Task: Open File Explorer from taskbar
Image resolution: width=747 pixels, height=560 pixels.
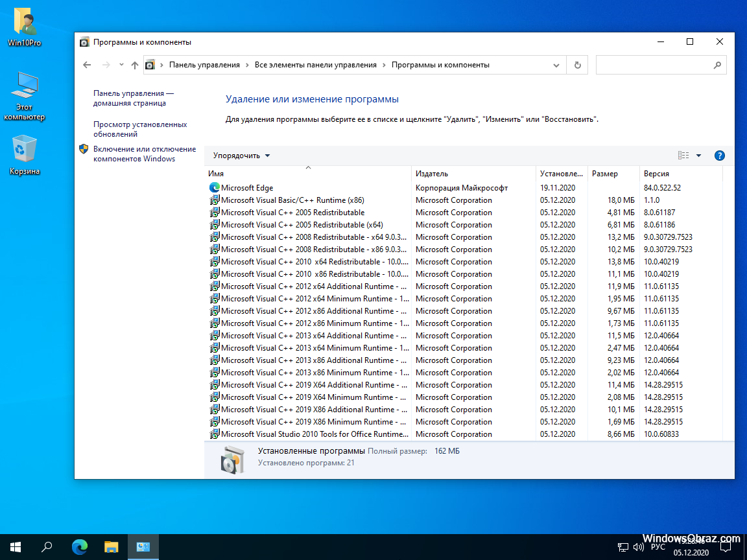Action: click(x=111, y=547)
